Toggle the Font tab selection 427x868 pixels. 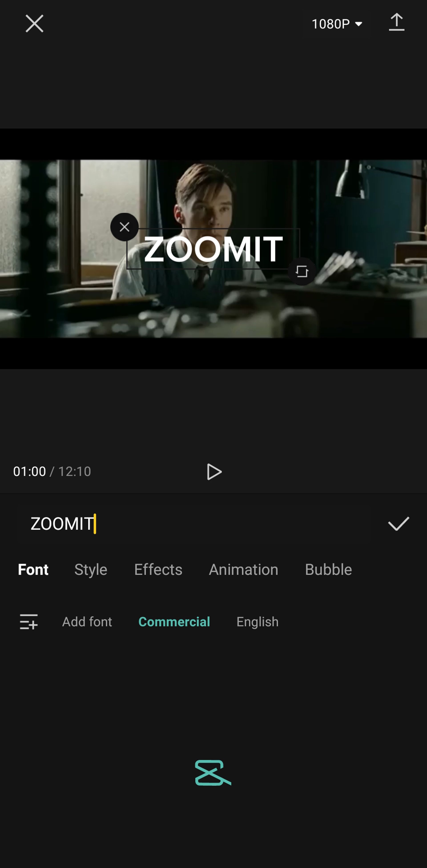(33, 569)
